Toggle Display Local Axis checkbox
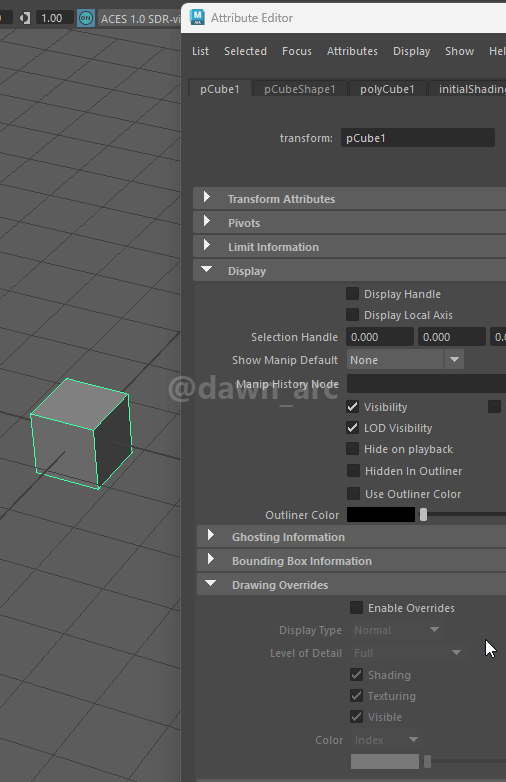Screen dimensions: 506x782 [352, 315]
